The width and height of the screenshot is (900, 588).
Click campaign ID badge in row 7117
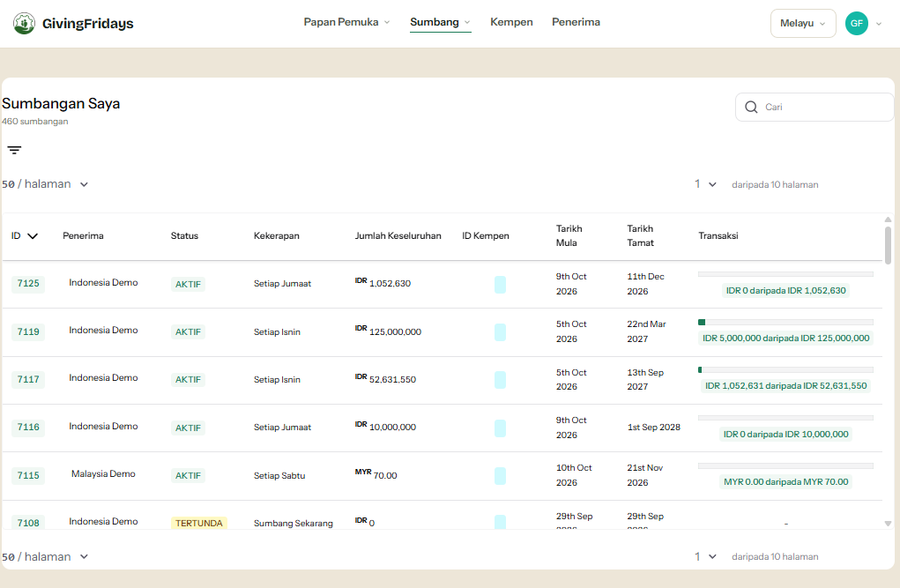tap(500, 380)
